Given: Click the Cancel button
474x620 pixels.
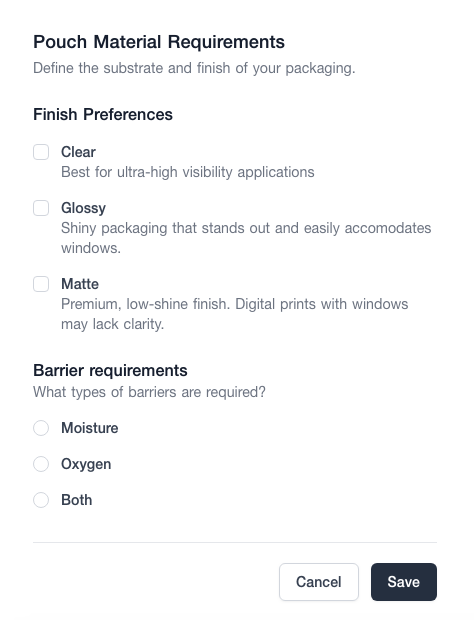Looking at the screenshot, I should (x=319, y=582).
